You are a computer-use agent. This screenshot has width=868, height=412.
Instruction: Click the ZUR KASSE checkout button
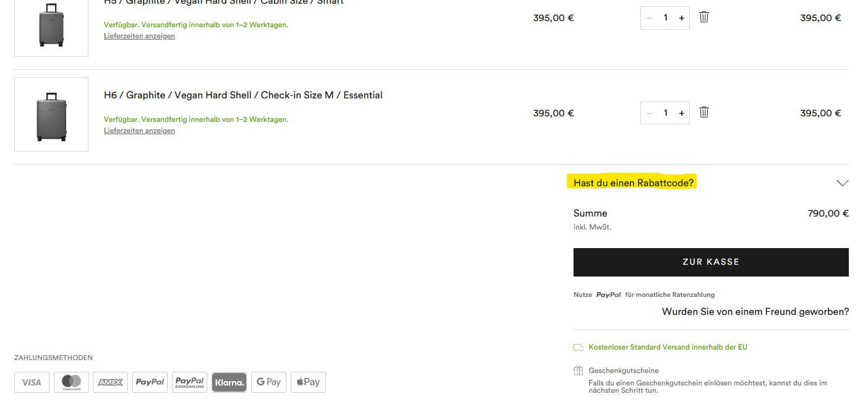711,262
